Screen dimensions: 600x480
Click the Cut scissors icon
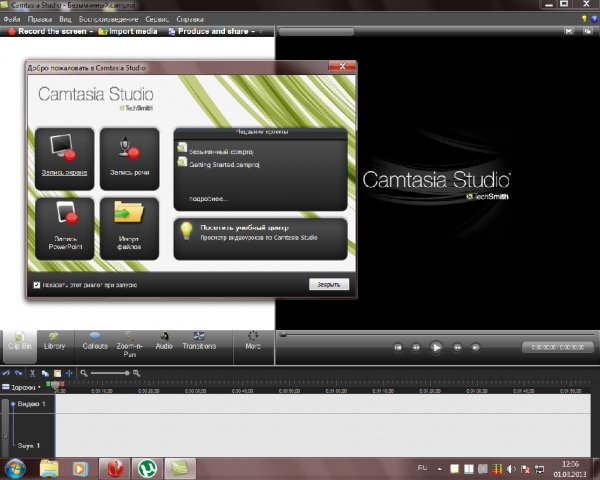(33, 373)
